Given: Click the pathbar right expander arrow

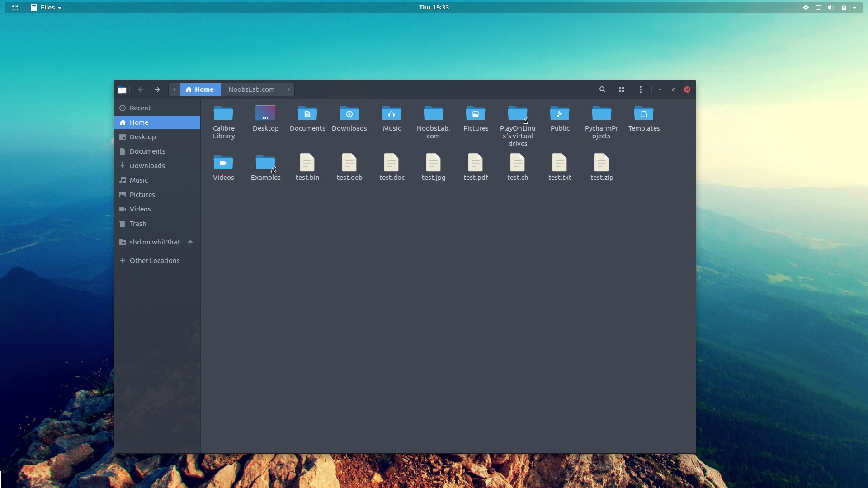Looking at the screenshot, I should [288, 89].
